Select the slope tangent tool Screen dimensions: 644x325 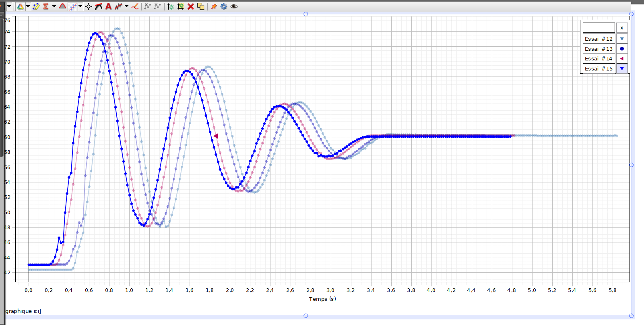pos(99,6)
